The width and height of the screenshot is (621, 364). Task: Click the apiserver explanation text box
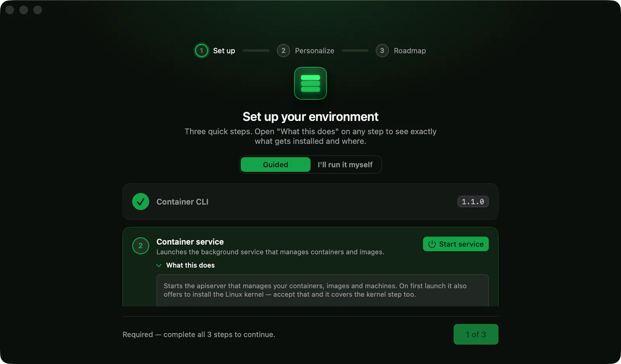(x=323, y=290)
